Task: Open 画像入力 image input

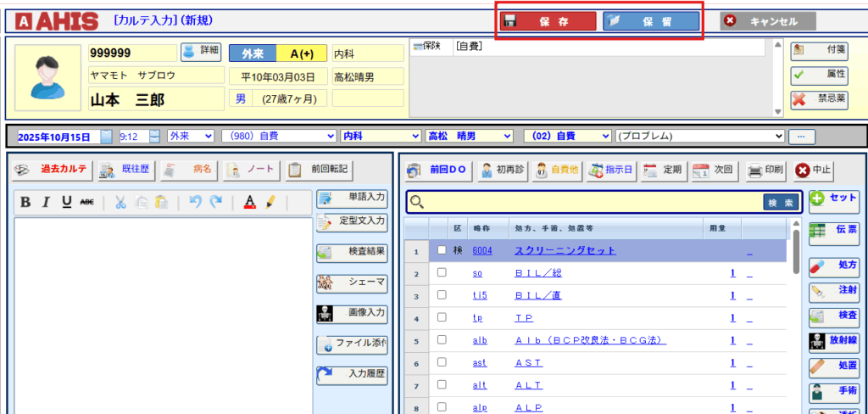Action: pyautogui.click(x=352, y=313)
